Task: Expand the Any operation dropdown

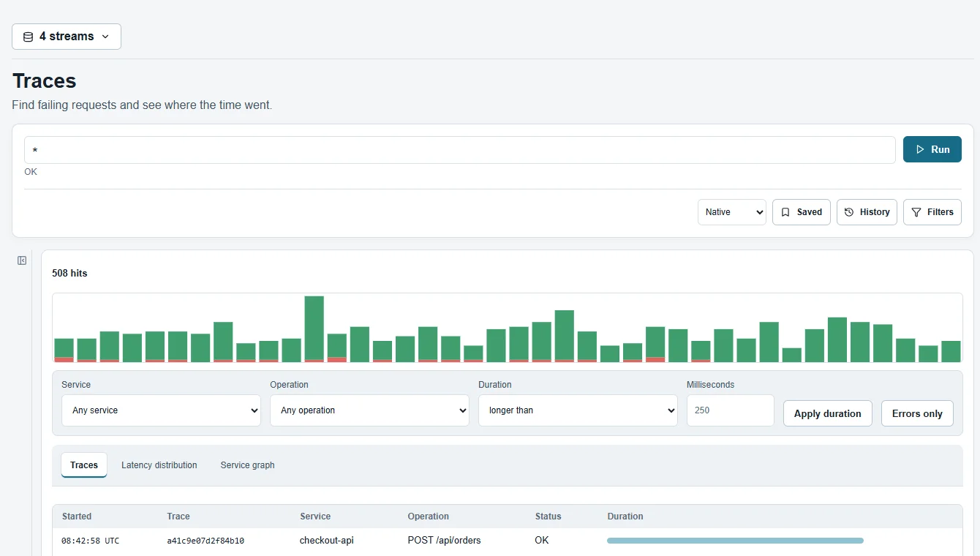Action: (x=369, y=410)
